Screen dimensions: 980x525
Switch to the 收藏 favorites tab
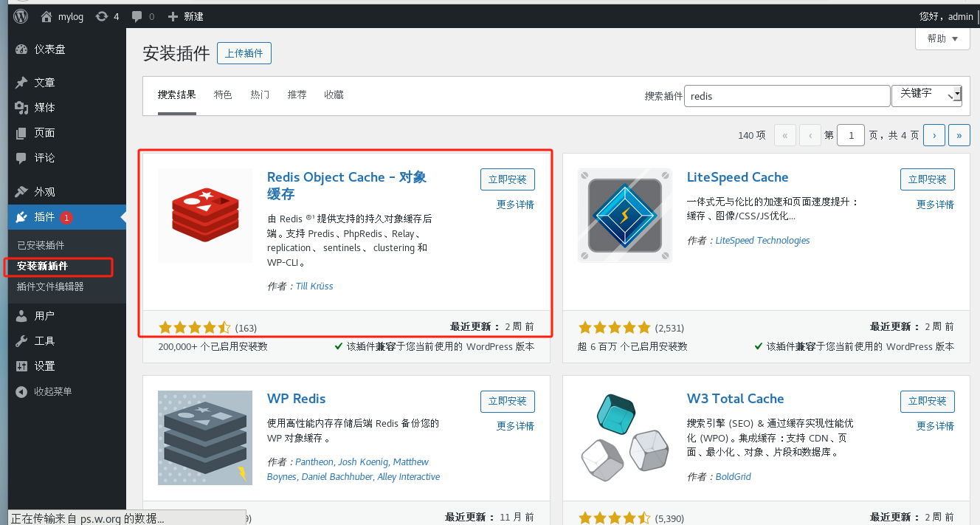334,95
